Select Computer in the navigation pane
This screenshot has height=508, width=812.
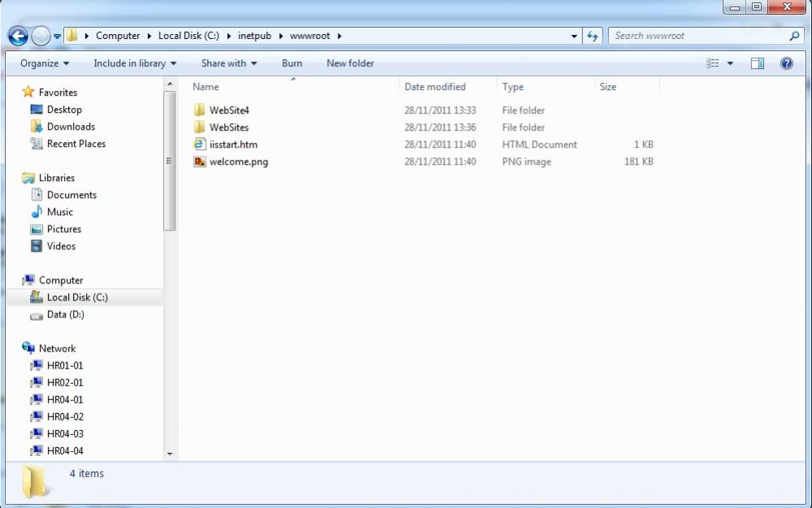(x=61, y=281)
